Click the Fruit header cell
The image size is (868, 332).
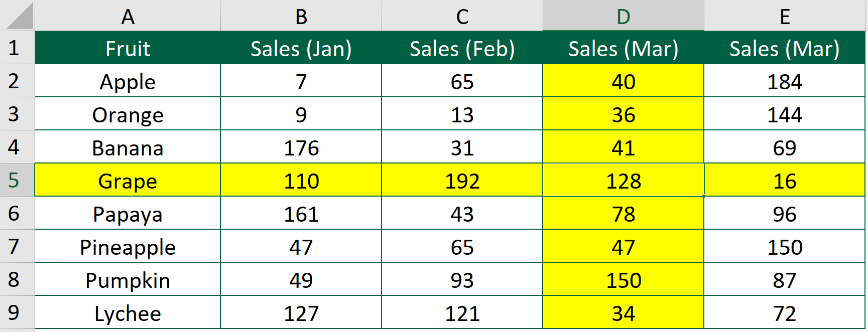point(128,48)
